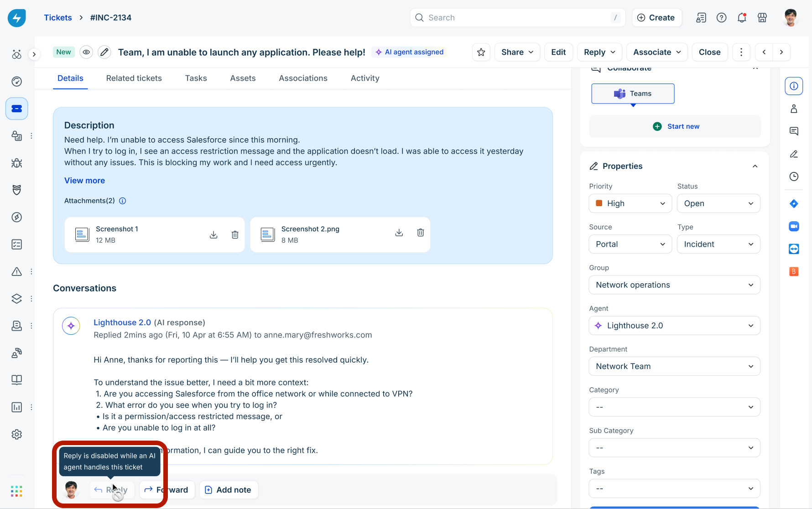Open the warning triangle icon in sidebar
This screenshot has height=509, width=812.
pos(17,271)
